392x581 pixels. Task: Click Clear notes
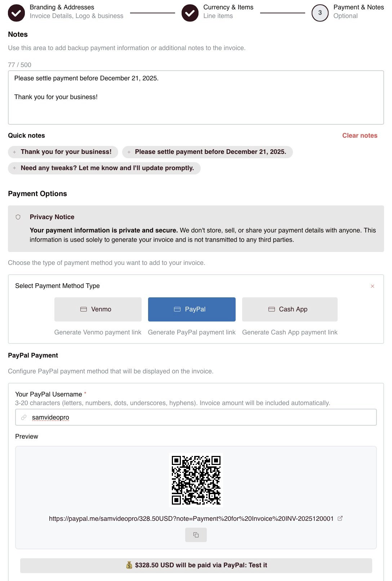360,136
